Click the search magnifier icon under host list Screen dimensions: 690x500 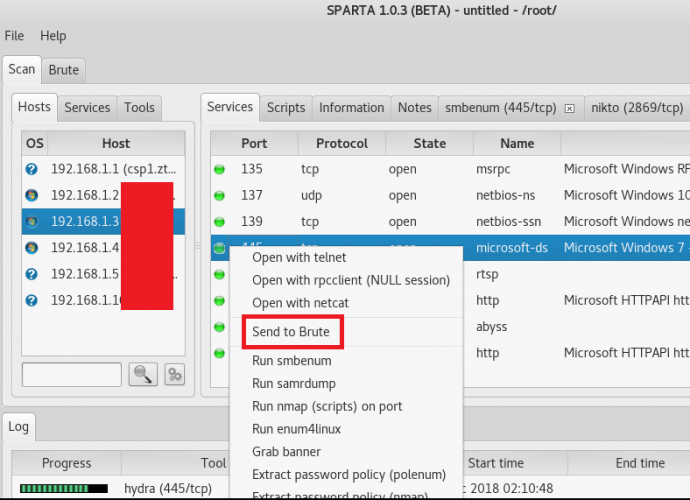click(x=143, y=375)
